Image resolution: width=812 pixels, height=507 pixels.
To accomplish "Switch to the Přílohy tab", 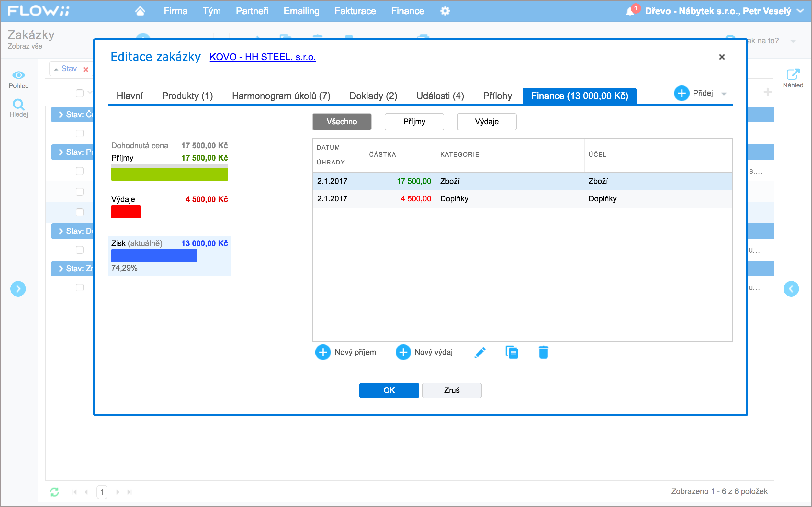I will click(x=497, y=96).
